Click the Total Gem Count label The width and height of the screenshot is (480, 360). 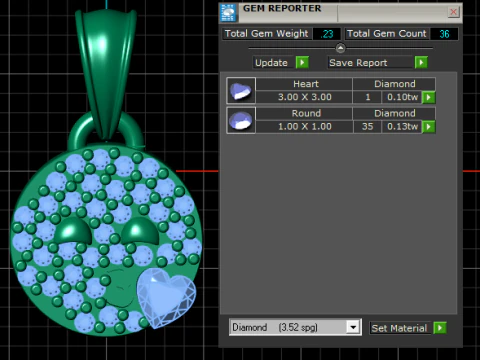387,34
